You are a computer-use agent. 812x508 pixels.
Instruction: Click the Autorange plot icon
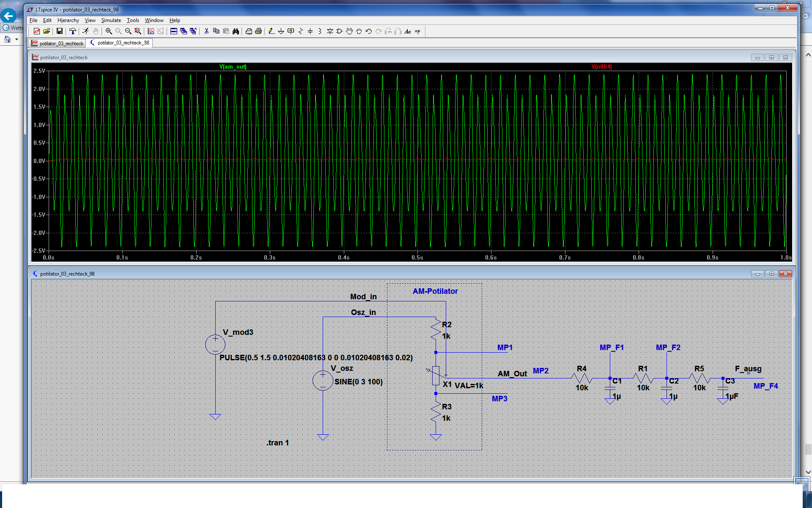click(x=151, y=31)
